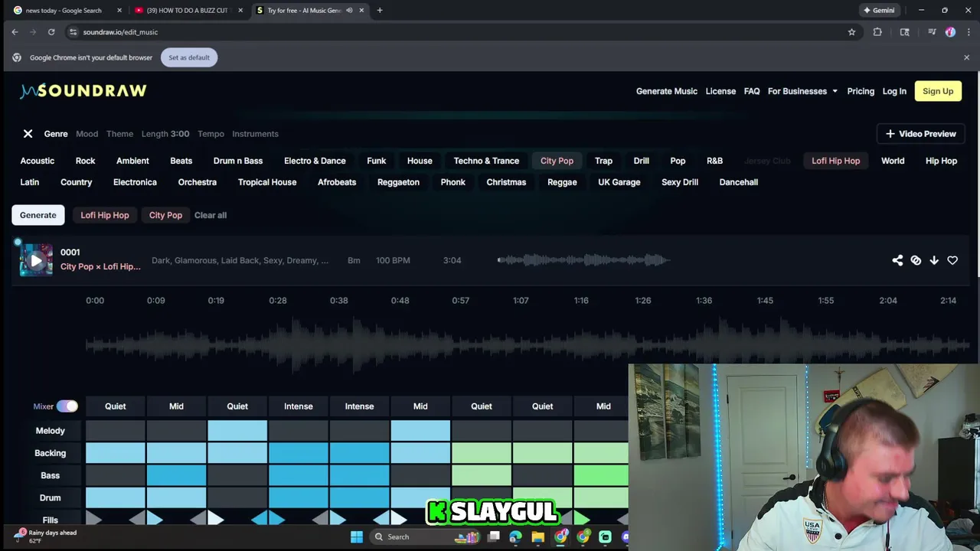Open a new browser tab

380,10
